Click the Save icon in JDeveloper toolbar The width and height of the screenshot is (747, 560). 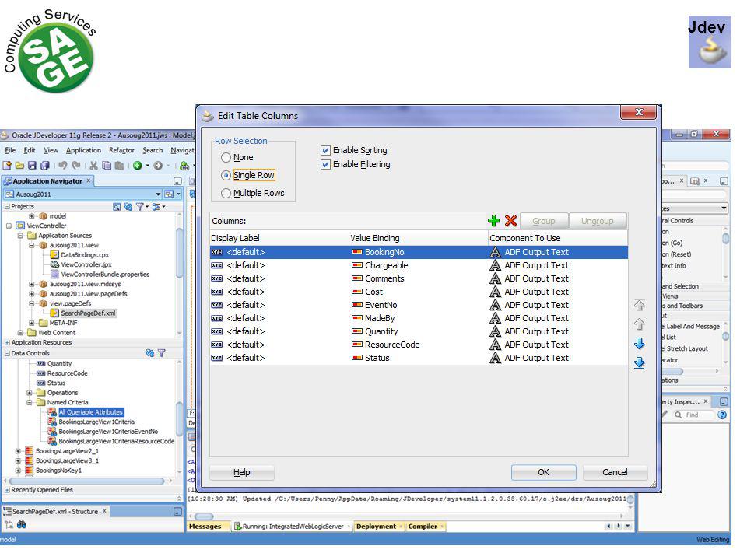tap(32, 165)
